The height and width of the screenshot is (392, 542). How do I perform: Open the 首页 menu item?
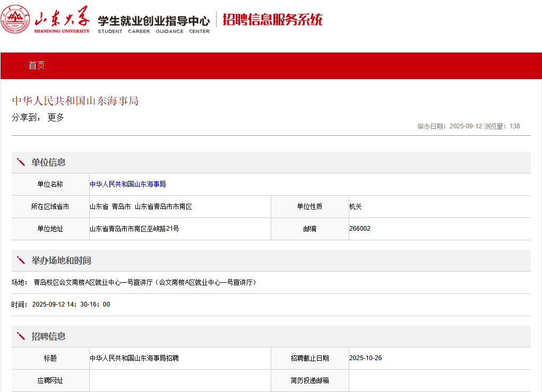[x=37, y=66]
